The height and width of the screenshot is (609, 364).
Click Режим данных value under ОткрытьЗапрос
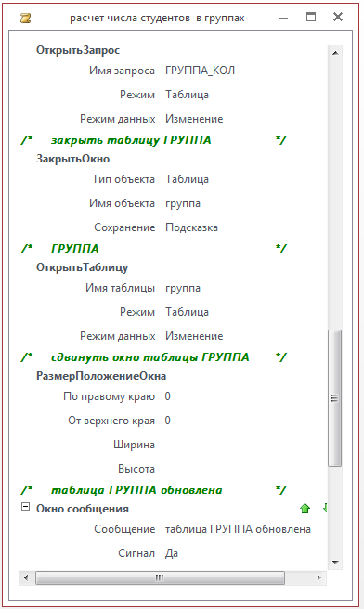point(194,119)
